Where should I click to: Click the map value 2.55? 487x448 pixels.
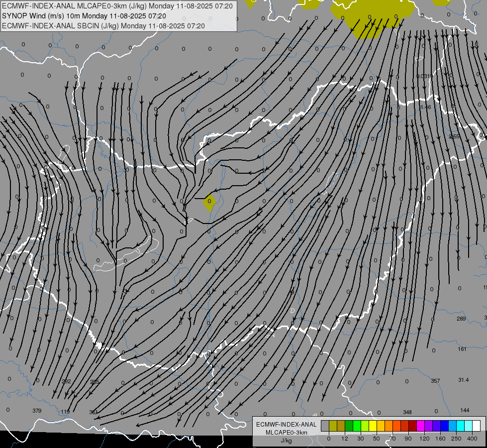click(x=454, y=136)
